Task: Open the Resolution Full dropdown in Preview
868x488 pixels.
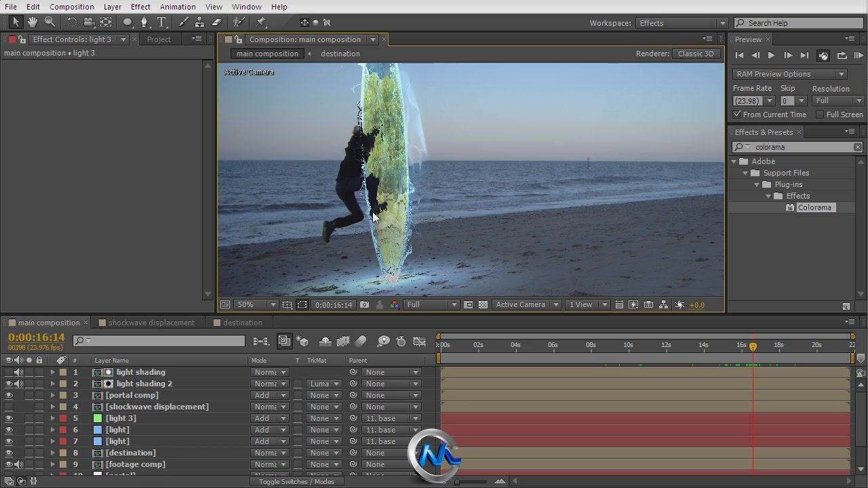Action: point(837,100)
